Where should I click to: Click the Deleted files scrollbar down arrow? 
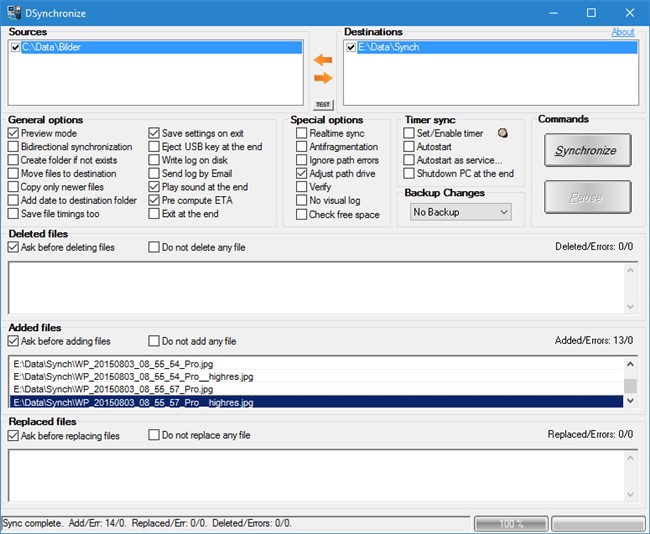630,306
